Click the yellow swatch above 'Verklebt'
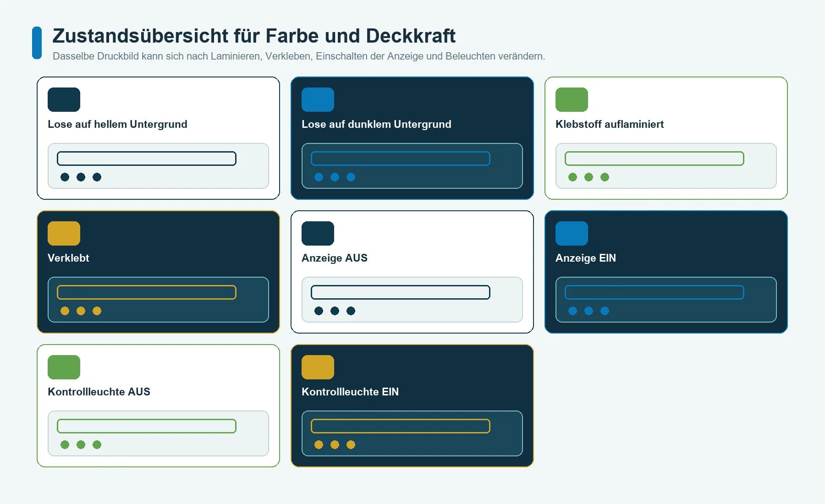 [x=64, y=233]
